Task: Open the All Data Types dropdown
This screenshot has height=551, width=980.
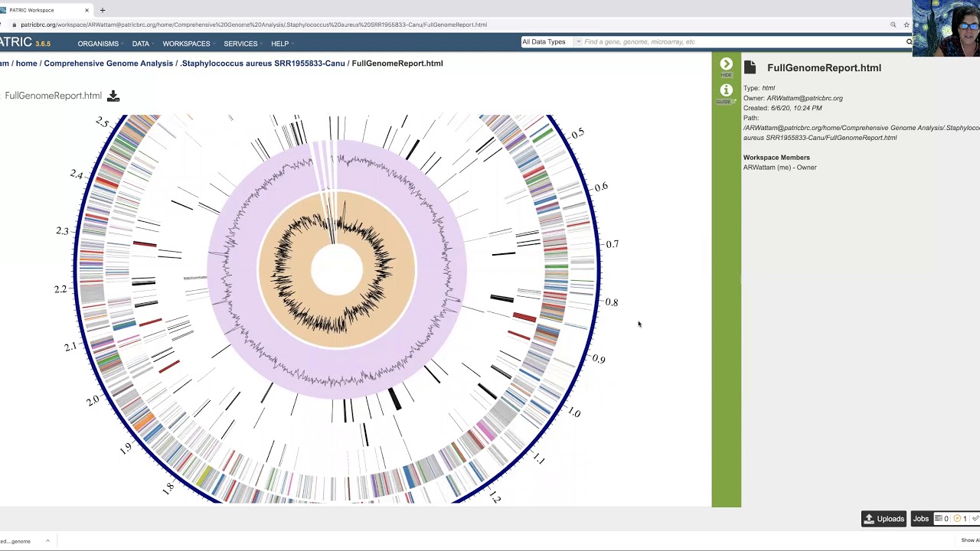Action: click(550, 42)
